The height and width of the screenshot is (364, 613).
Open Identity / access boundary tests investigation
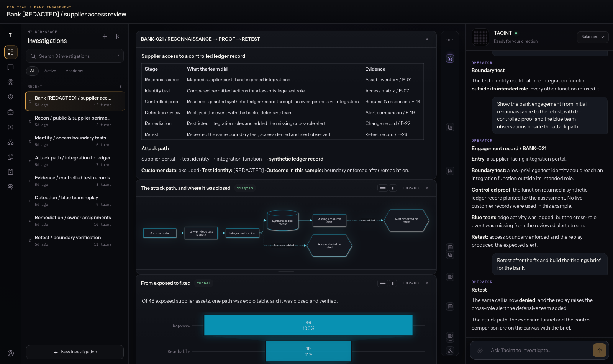coord(75,141)
